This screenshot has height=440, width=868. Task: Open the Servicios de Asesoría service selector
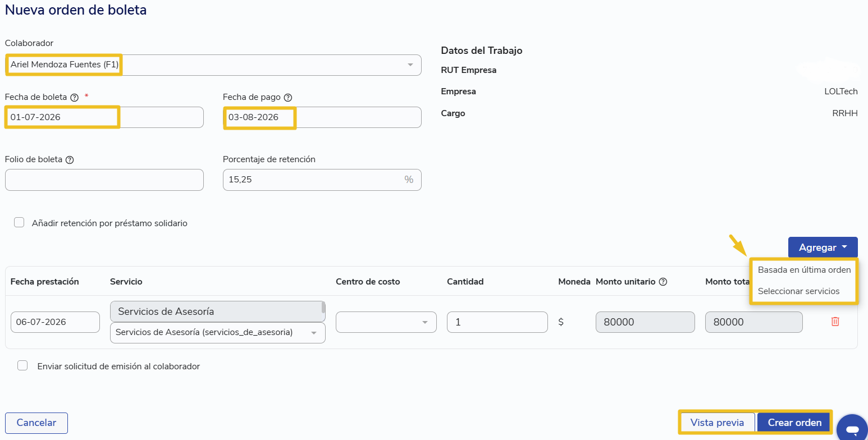click(218, 332)
